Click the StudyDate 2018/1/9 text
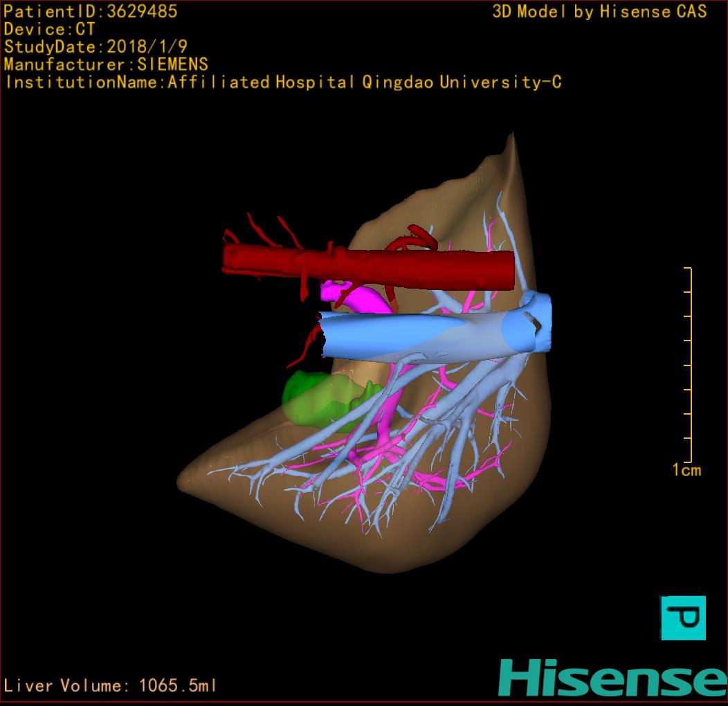 95,47
